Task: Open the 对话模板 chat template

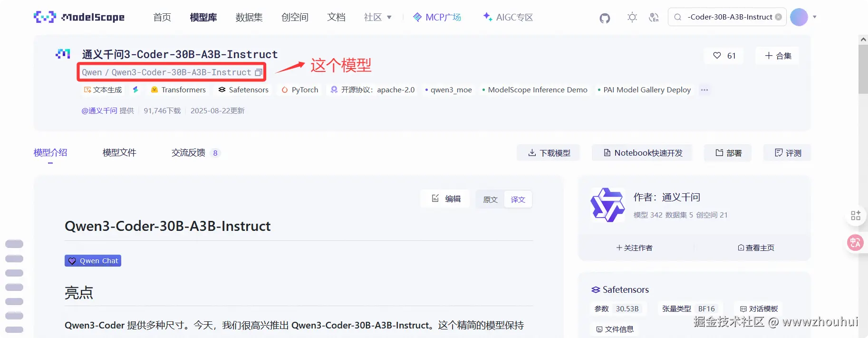Action: 759,308
